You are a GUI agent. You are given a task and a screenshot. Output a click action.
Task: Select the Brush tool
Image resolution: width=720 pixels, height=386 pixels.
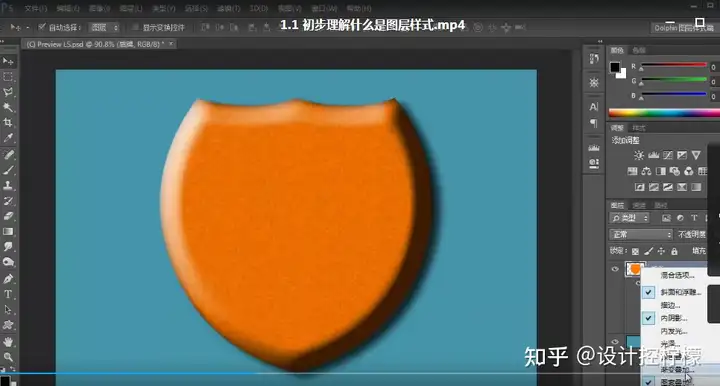pos(8,170)
